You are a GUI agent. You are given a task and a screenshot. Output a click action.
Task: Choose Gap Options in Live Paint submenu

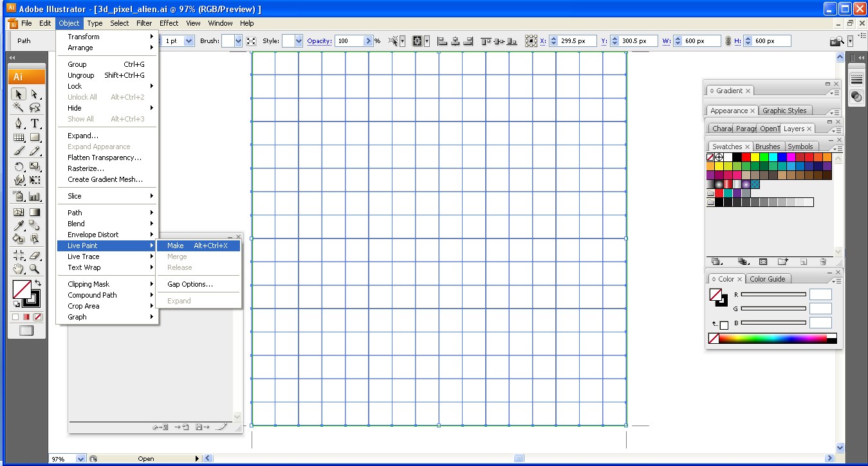198,284
